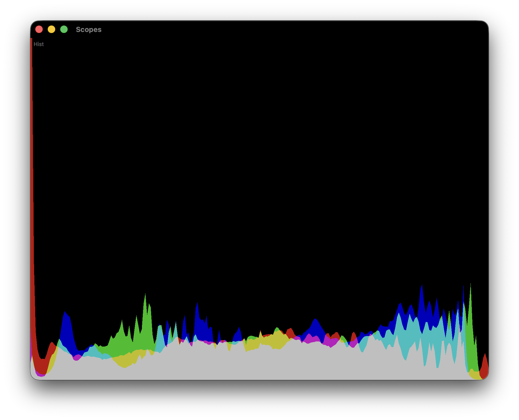The width and height of the screenshot is (519, 420).
Task: Click the Scopes window title
Action: tap(89, 30)
